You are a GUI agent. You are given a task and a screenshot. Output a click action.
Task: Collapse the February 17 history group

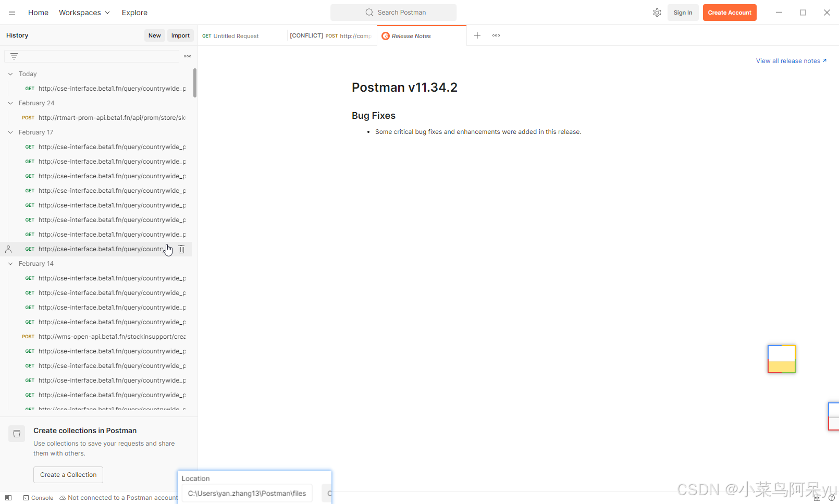10,132
